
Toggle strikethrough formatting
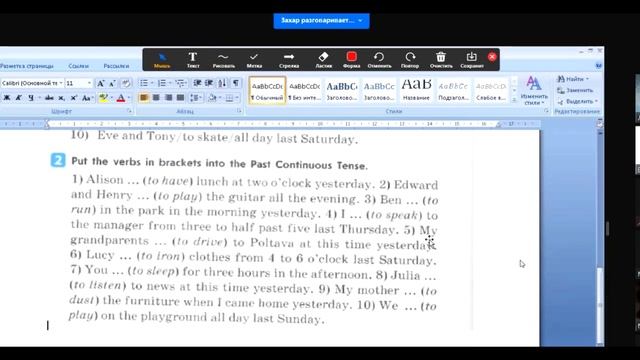coord(49,98)
